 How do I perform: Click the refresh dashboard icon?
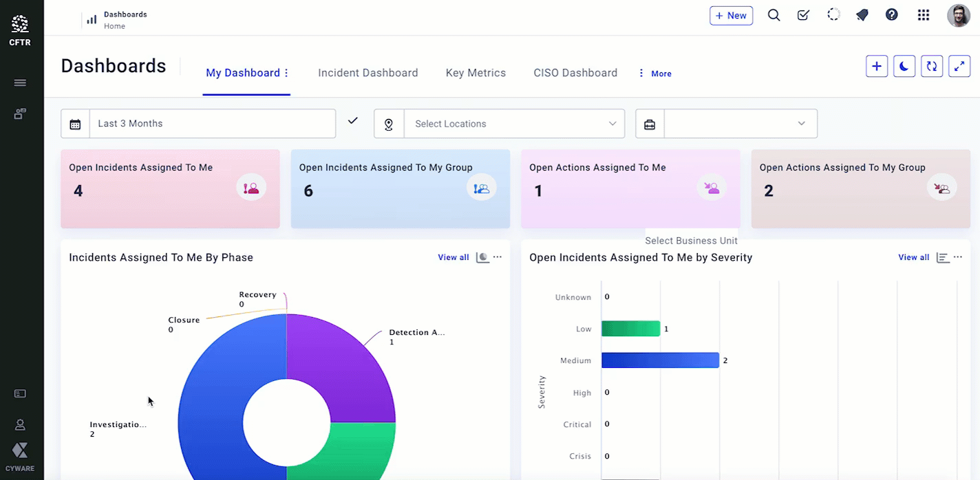[931, 66]
